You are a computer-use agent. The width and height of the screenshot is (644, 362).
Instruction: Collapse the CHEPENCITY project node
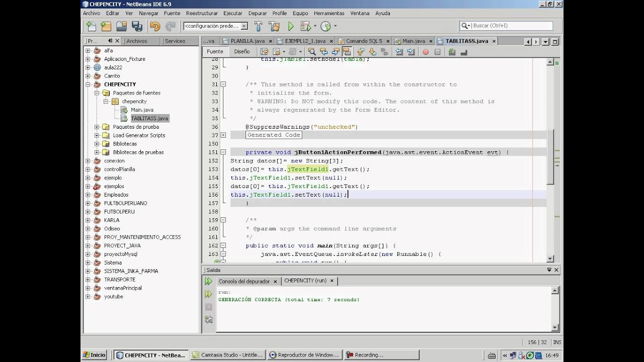[x=88, y=84]
